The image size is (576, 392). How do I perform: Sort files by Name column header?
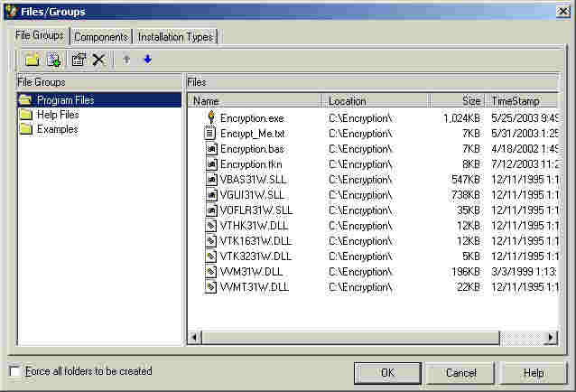[255, 101]
